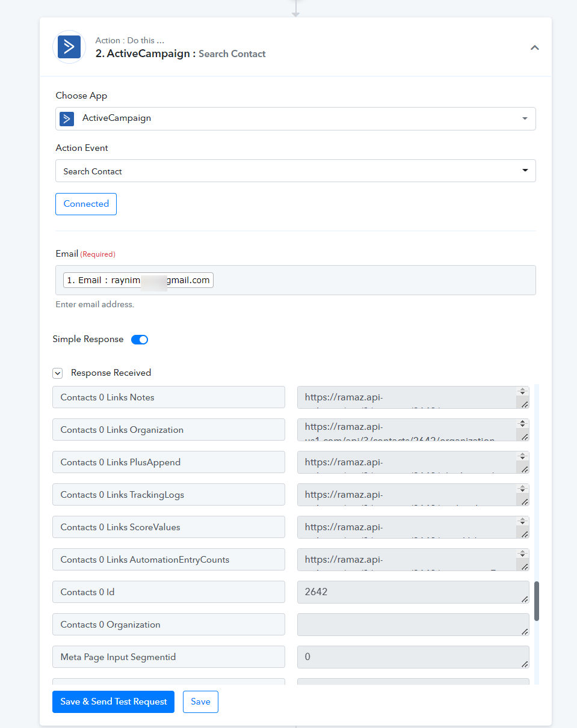Click the empty Contacts 0 Organization value box
Image resolution: width=577 pixels, height=728 pixels.
413,625
